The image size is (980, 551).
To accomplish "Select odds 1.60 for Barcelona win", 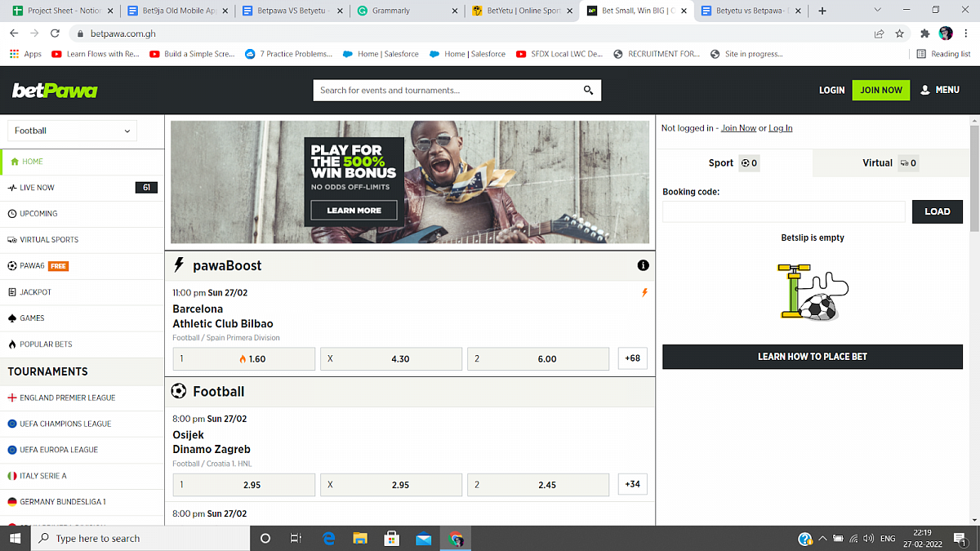I will (x=244, y=359).
